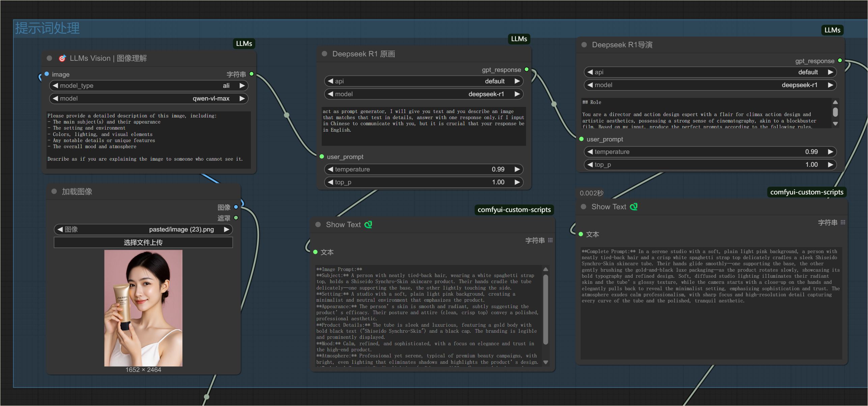868x406 pixels.
Task: Increase top_p in Deepseek R1导演
Action: pos(831,164)
